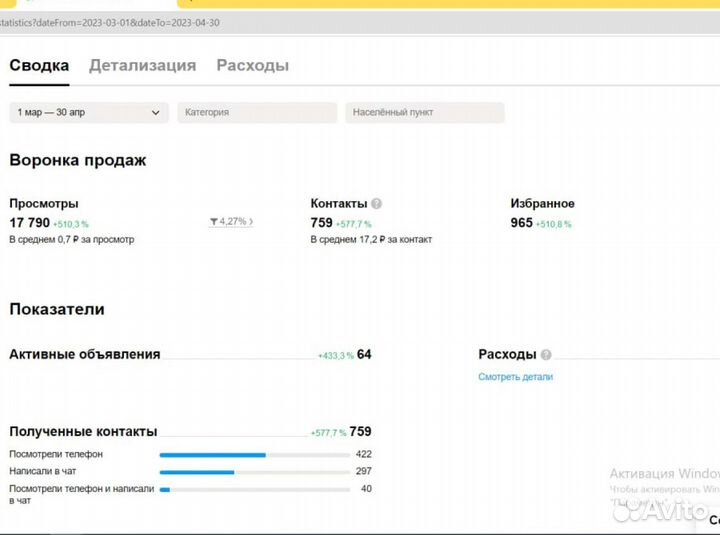This screenshot has height=535, width=720.
Task: Open the Детализация tab
Action: [142, 66]
